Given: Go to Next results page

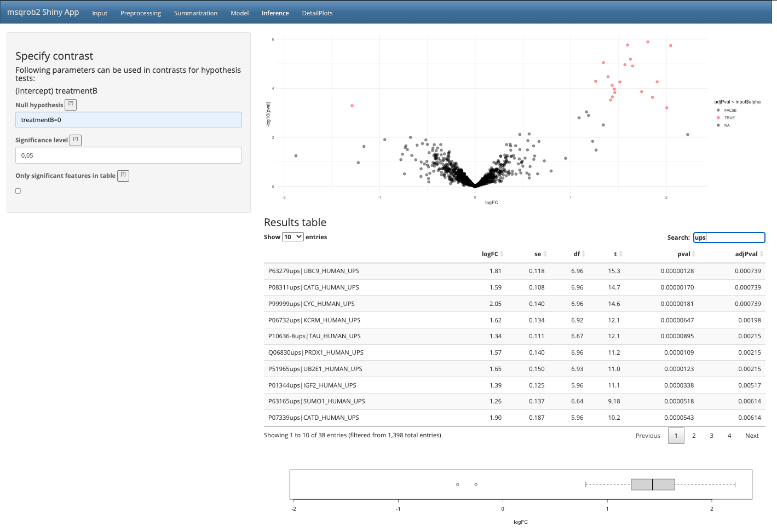Looking at the screenshot, I should point(751,436).
